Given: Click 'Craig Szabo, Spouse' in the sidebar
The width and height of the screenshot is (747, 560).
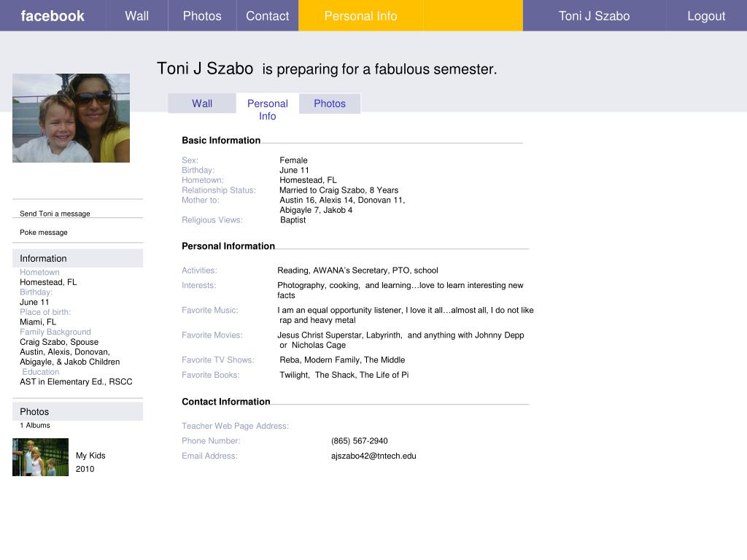Looking at the screenshot, I should (x=59, y=342).
